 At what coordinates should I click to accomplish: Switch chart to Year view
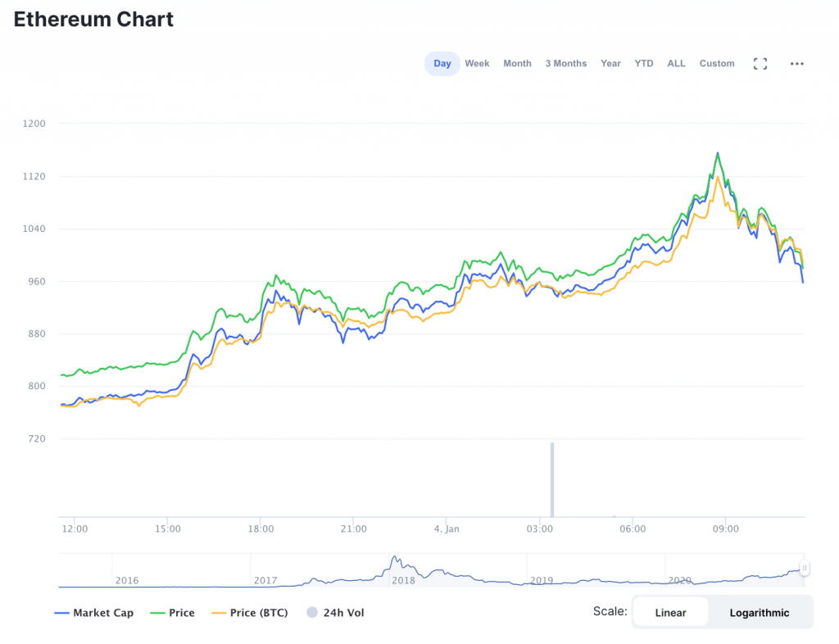(x=610, y=64)
